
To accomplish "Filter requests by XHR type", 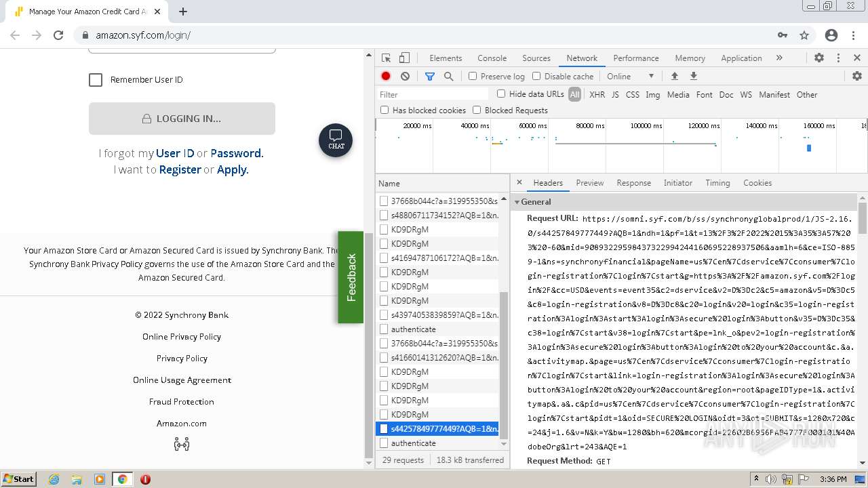I will [597, 95].
